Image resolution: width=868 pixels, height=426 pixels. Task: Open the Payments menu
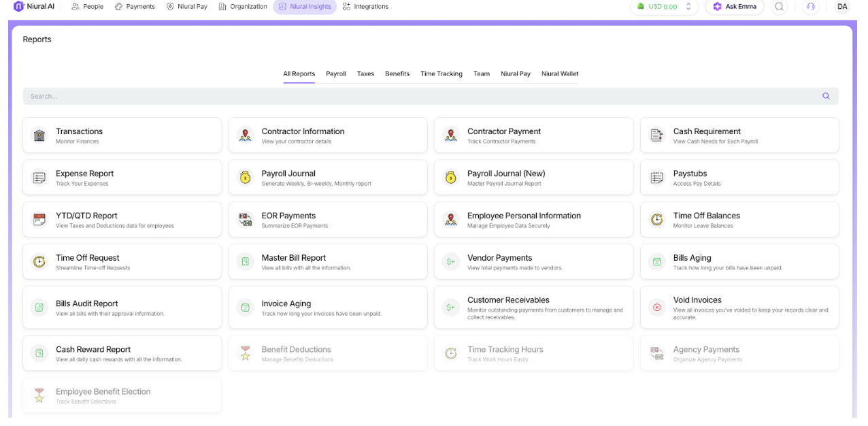(x=135, y=6)
